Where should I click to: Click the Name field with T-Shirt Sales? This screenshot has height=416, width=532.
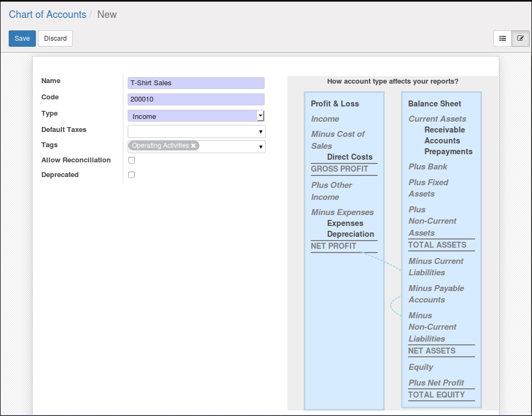point(196,83)
